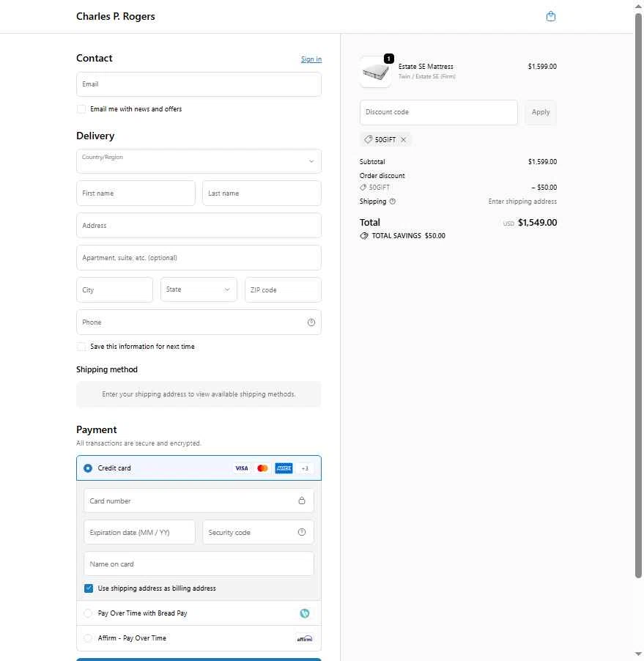
Task: Focus the Discount code field
Action: click(x=439, y=112)
